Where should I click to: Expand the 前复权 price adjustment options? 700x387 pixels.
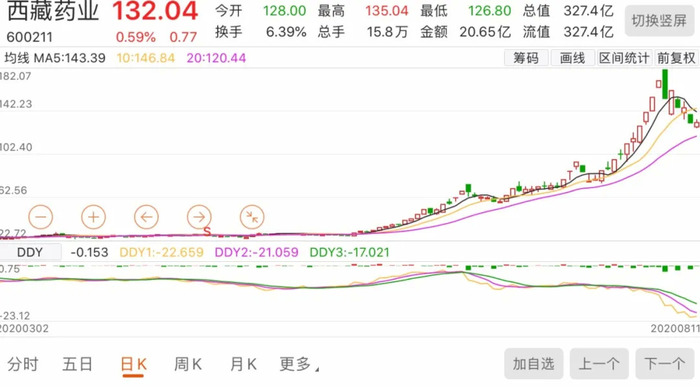click(x=676, y=58)
